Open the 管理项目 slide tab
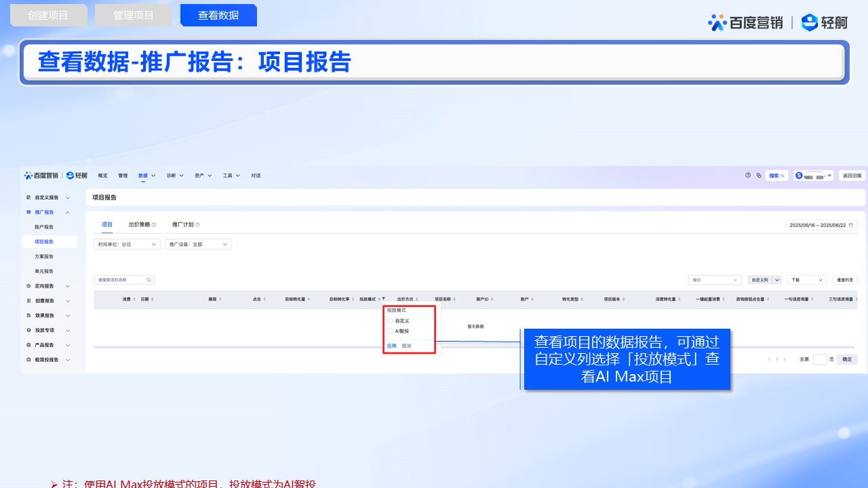Viewport: 868px width, 488px height. pyautogui.click(x=134, y=15)
